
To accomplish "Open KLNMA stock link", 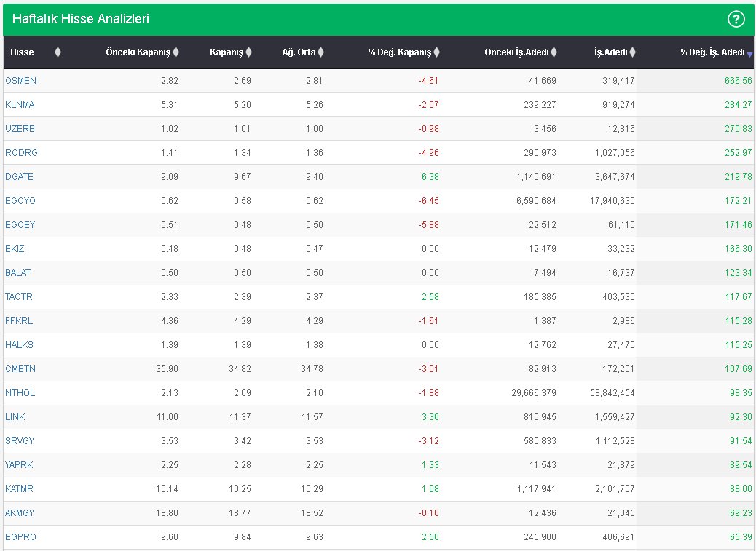I will (20, 105).
